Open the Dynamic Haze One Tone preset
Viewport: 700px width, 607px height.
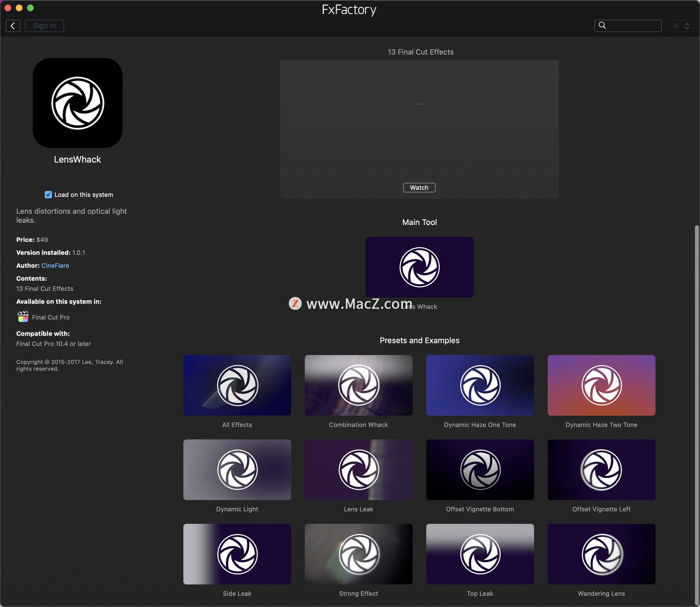[x=480, y=385]
